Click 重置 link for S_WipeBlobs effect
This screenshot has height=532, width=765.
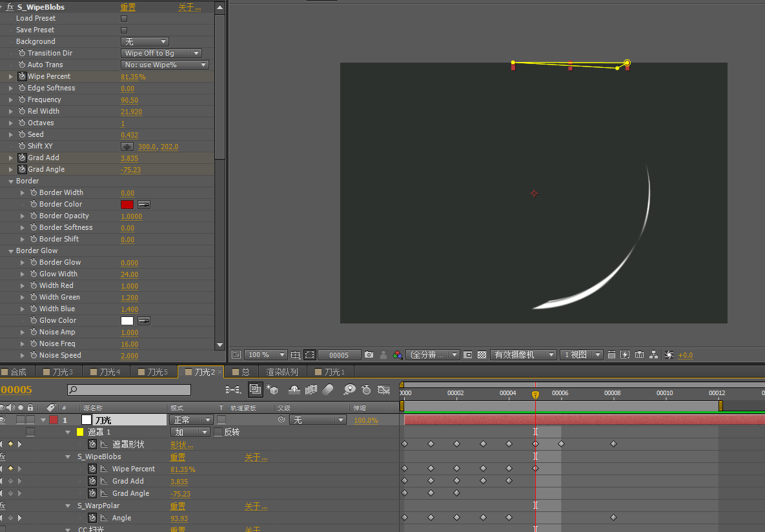point(178,457)
